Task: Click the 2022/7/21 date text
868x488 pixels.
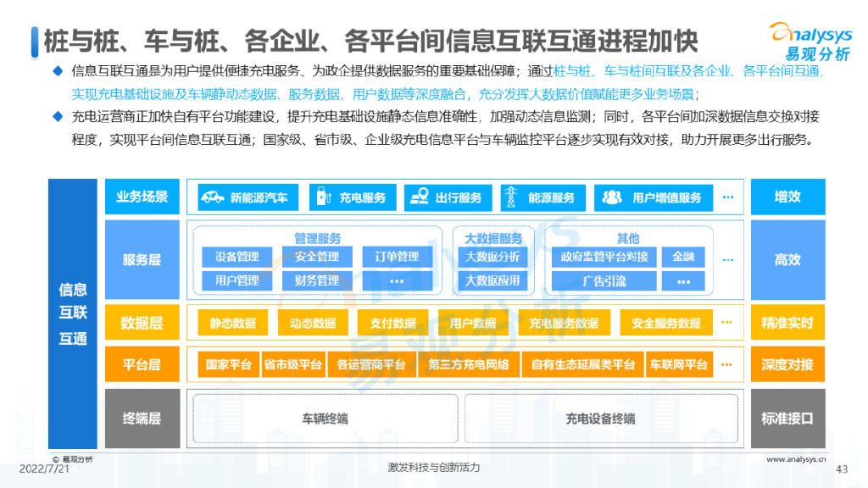Action: [x=44, y=469]
